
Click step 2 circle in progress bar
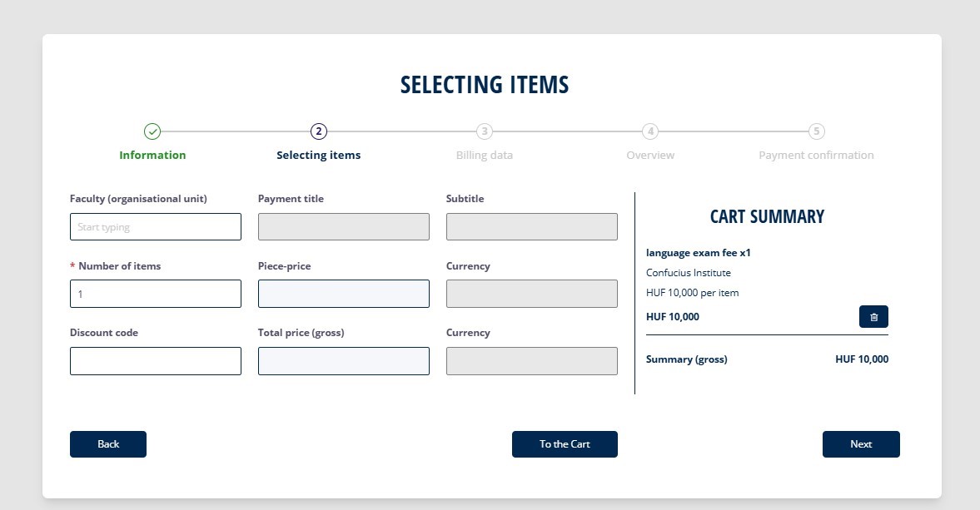pos(318,131)
